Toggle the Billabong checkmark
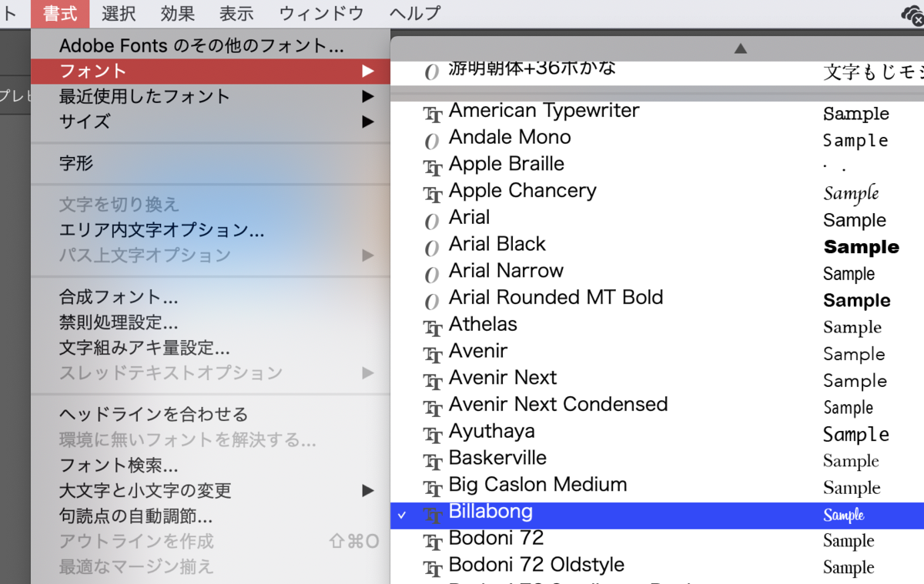924x584 pixels. click(402, 514)
